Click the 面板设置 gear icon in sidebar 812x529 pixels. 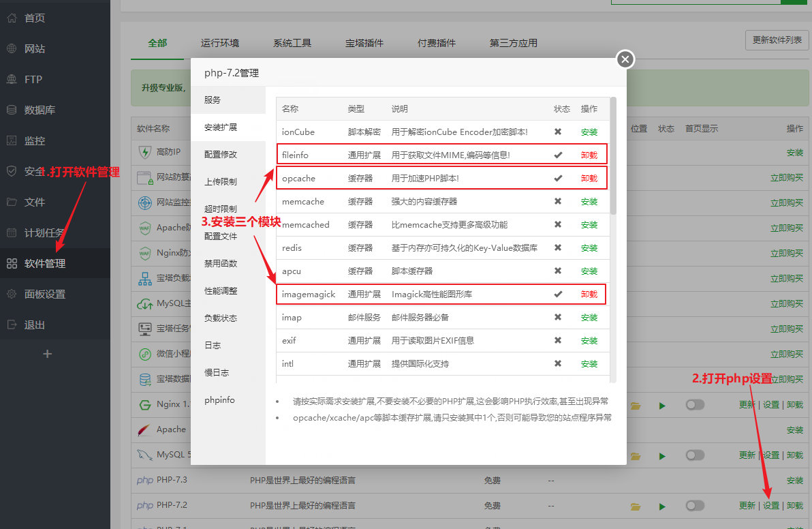click(x=12, y=294)
